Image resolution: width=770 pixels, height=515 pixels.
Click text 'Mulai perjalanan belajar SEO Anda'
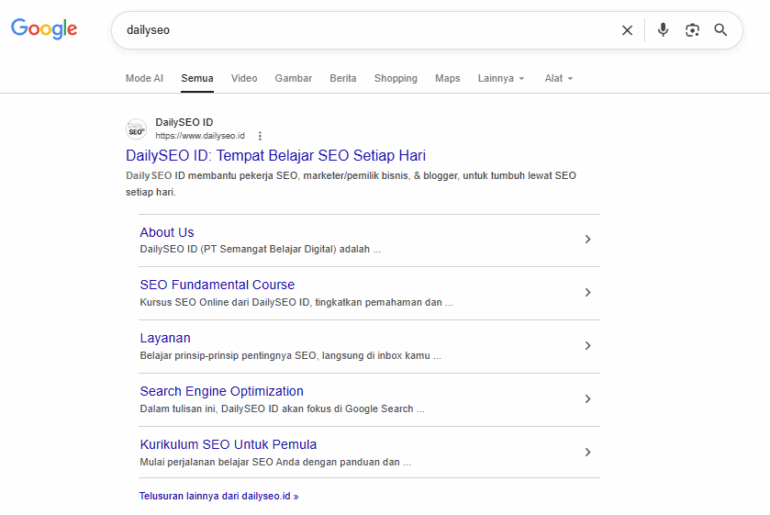[x=222, y=462]
